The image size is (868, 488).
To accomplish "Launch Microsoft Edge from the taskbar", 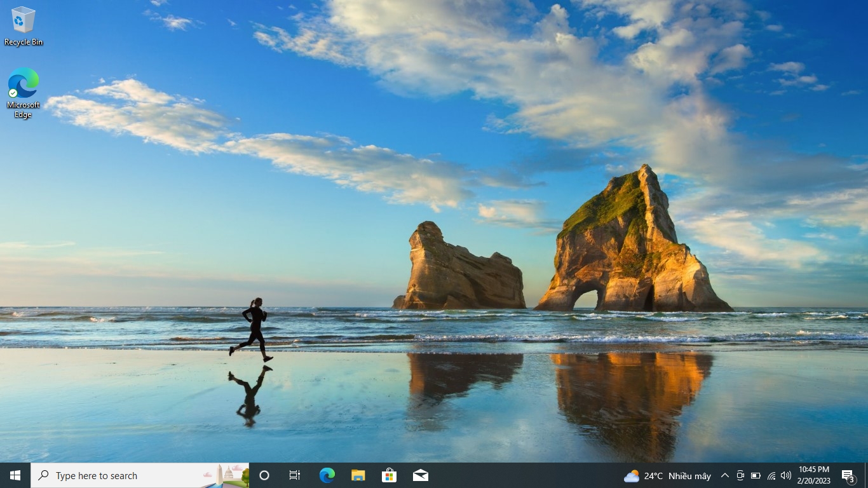I will pos(327,475).
